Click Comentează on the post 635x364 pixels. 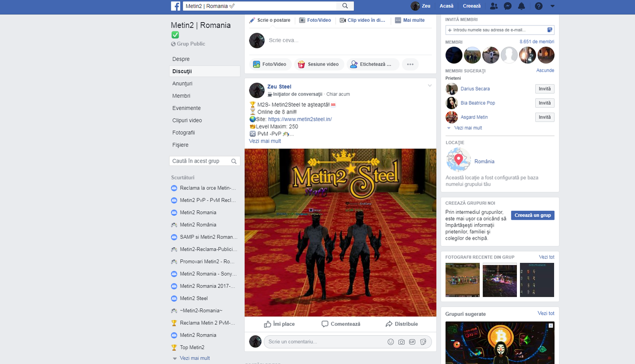(341, 324)
